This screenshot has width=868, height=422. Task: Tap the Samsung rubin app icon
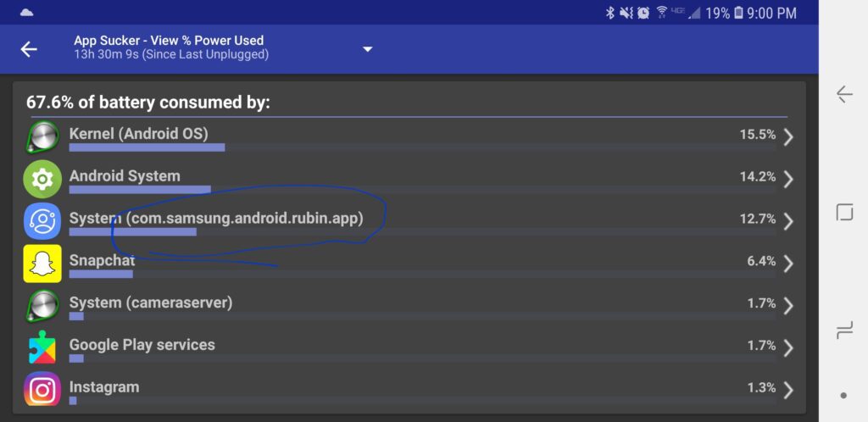42,221
